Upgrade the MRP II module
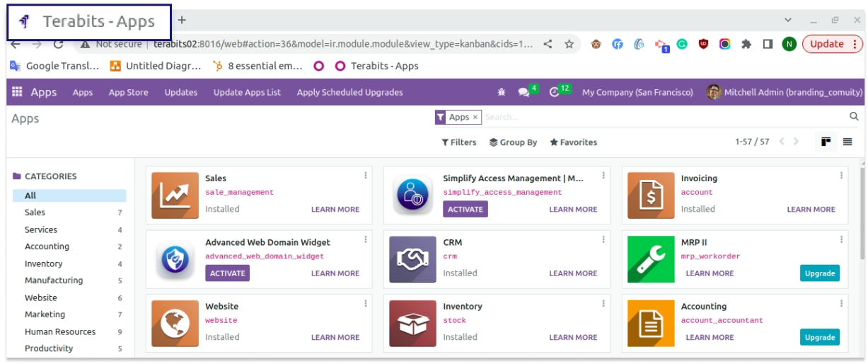868x364 pixels. (820, 273)
